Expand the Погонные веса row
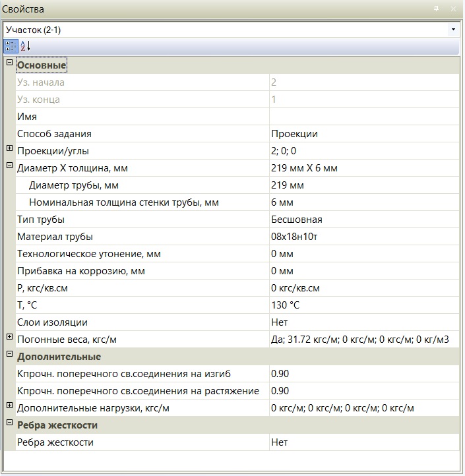The width and height of the screenshot is (465, 476). pos(9,338)
